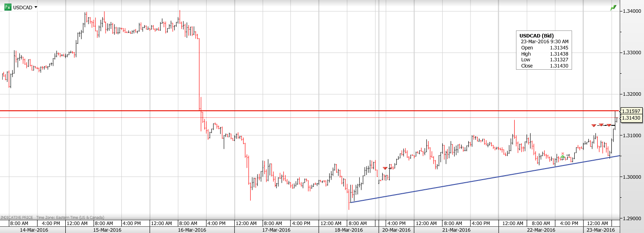Click the middle red sell triangle on 23-Mar
The image size is (644, 233).
coord(601,125)
